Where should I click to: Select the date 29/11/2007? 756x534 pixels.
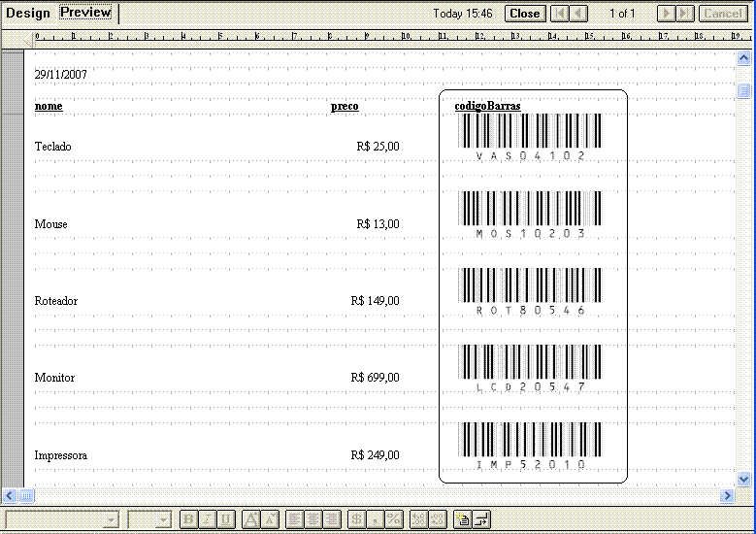(x=61, y=75)
